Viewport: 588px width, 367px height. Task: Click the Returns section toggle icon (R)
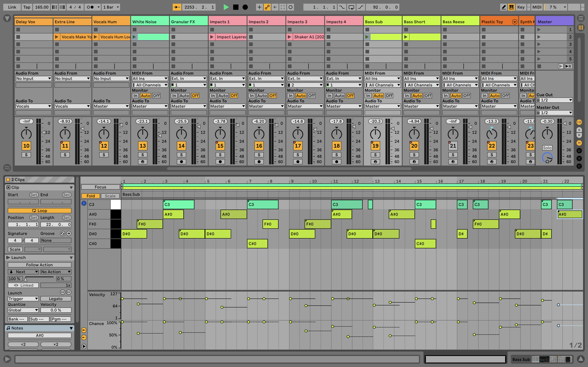coord(579,135)
